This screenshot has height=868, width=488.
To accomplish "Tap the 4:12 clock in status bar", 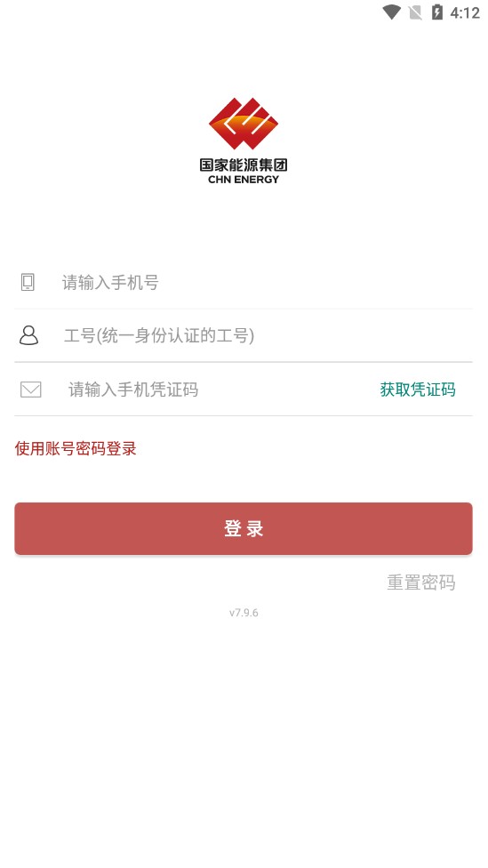I will tap(464, 12).
